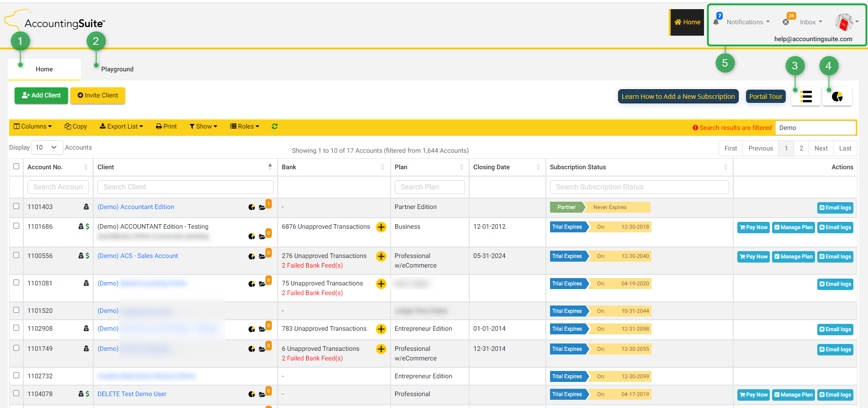Print the accounts list
This screenshot has height=408, width=868.
click(166, 126)
